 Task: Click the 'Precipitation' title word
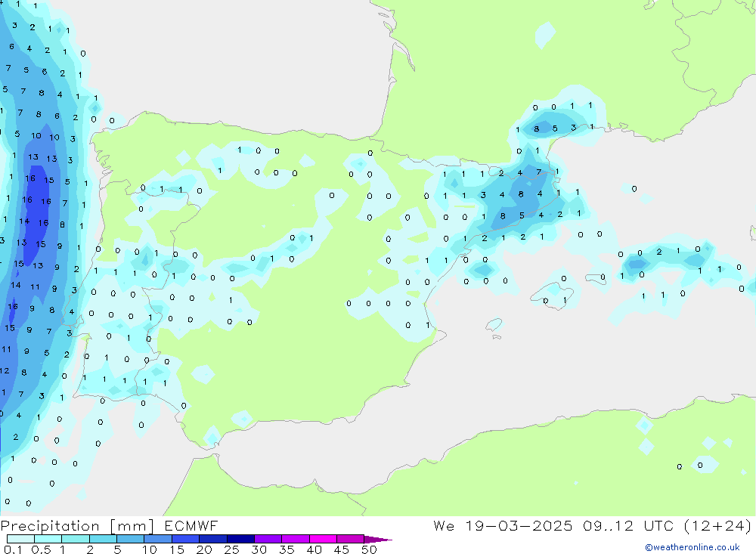pos(50,526)
